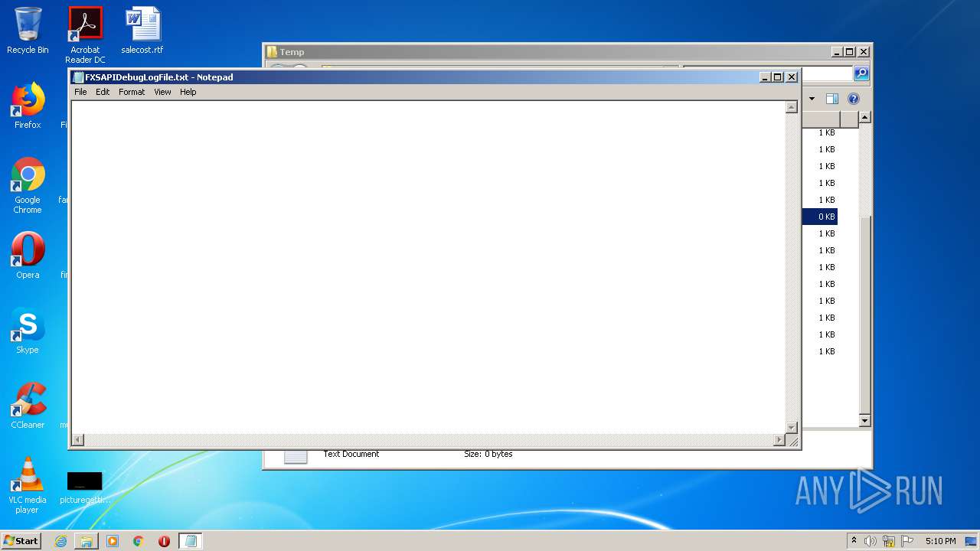The height and width of the screenshot is (551, 980).
Task: Click the text file icon in details pane
Action: pyautogui.click(x=296, y=457)
